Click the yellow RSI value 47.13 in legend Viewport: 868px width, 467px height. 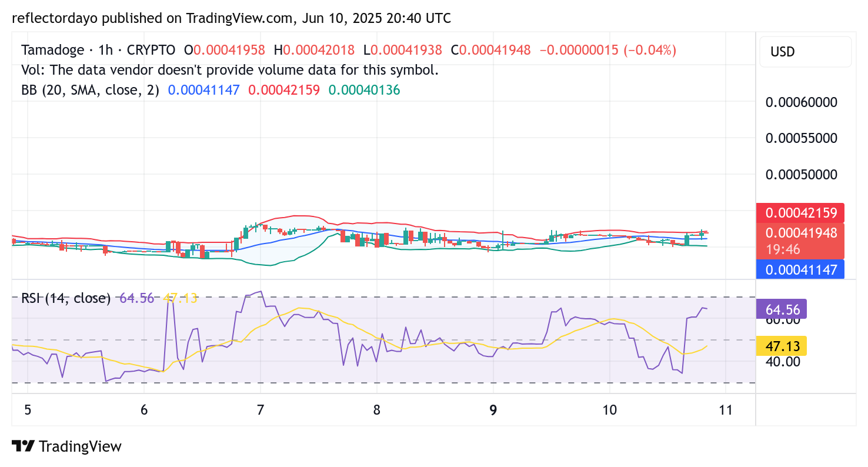point(179,298)
